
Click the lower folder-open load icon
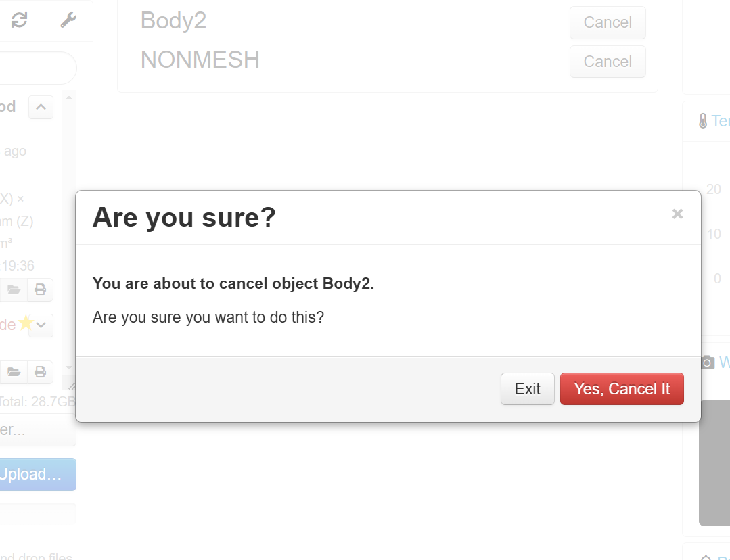14,372
